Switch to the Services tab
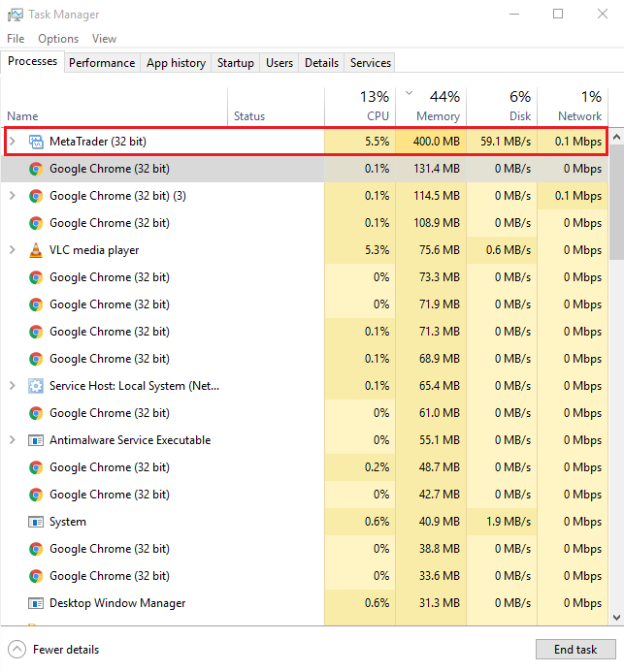 371,63
